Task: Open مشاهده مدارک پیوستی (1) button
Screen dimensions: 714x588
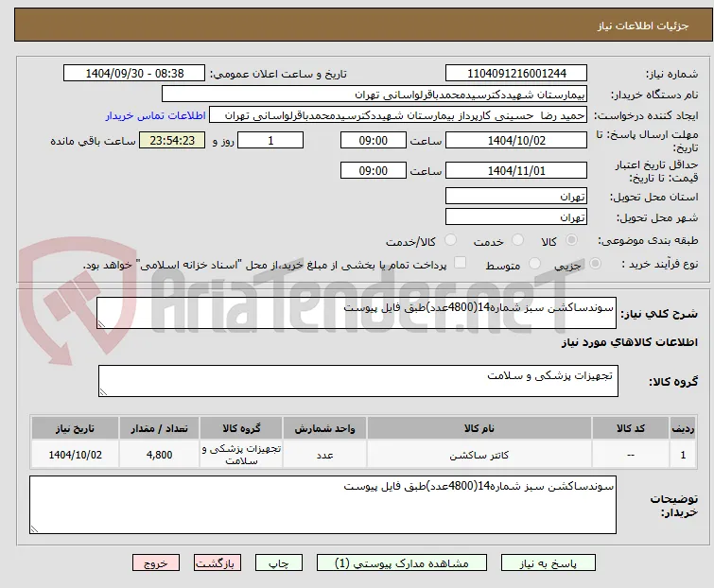Action: pos(402,563)
